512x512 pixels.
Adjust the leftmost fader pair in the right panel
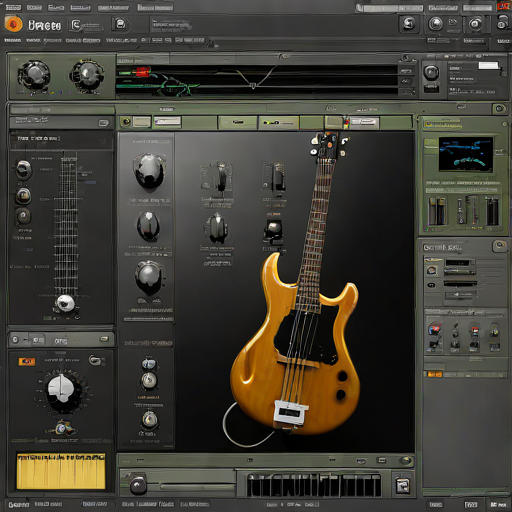(x=437, y=211)
